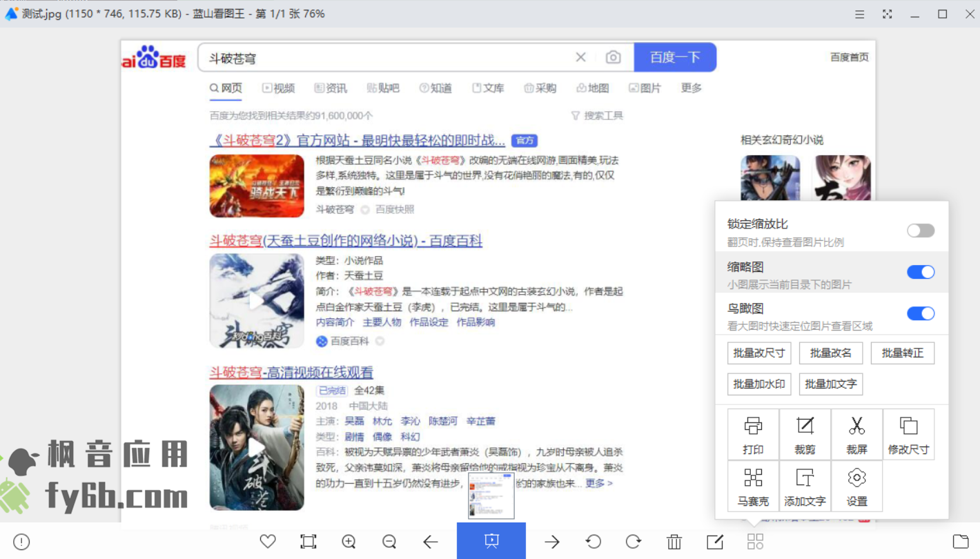Click the 更多 tab in the image
The image size is (980, 559).
tap(692, 88)
